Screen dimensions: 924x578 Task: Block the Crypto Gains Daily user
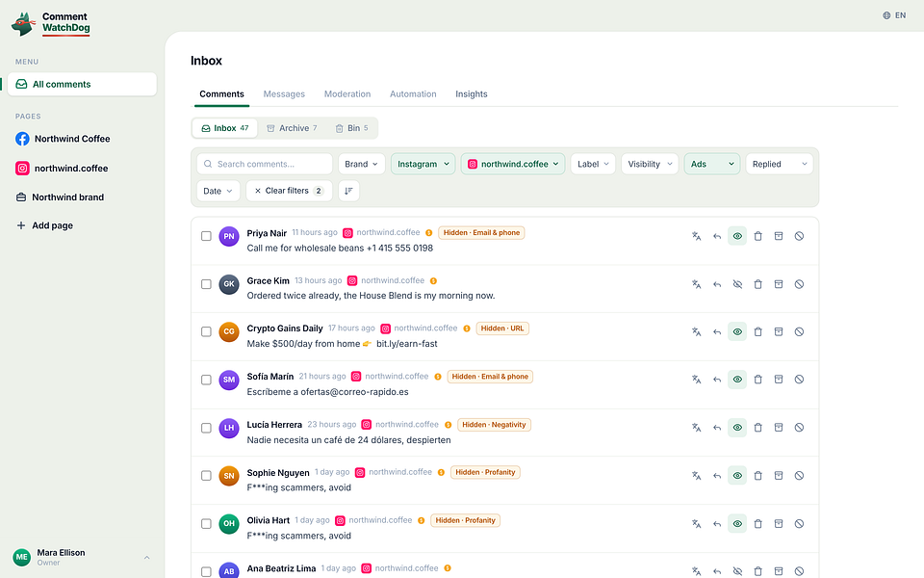click(x=799, y=332)
